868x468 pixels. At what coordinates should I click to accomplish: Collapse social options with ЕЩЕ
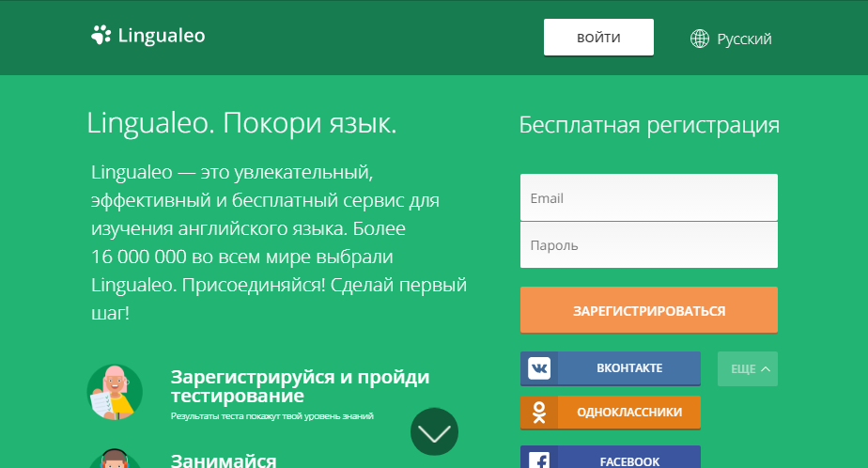(x=748, y=369)
